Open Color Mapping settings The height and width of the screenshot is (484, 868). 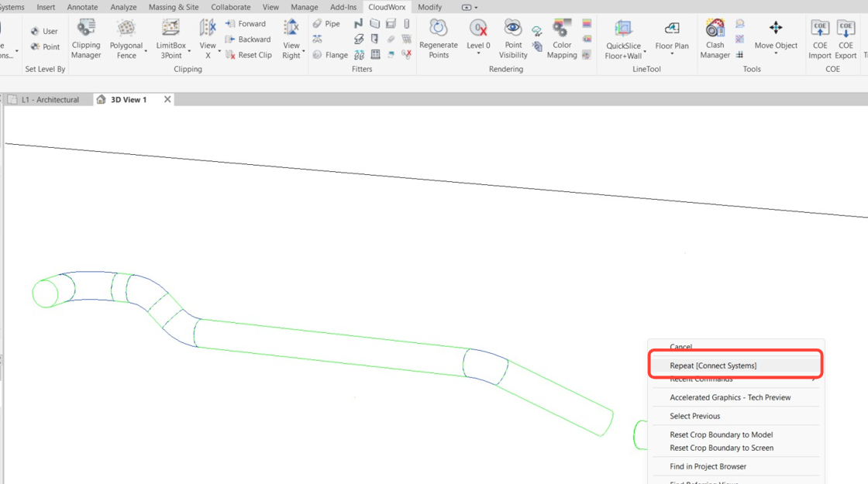[562, 39]
